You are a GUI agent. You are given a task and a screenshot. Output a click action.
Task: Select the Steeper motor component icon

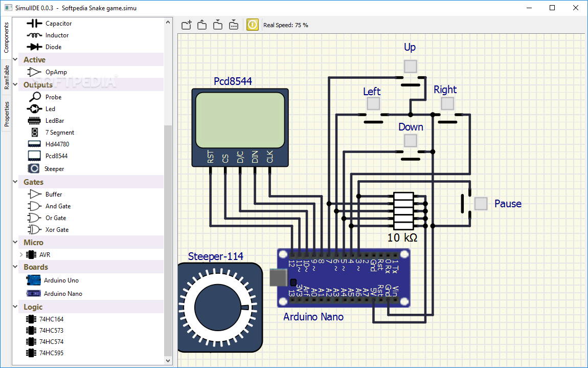(x=34, y=168)
